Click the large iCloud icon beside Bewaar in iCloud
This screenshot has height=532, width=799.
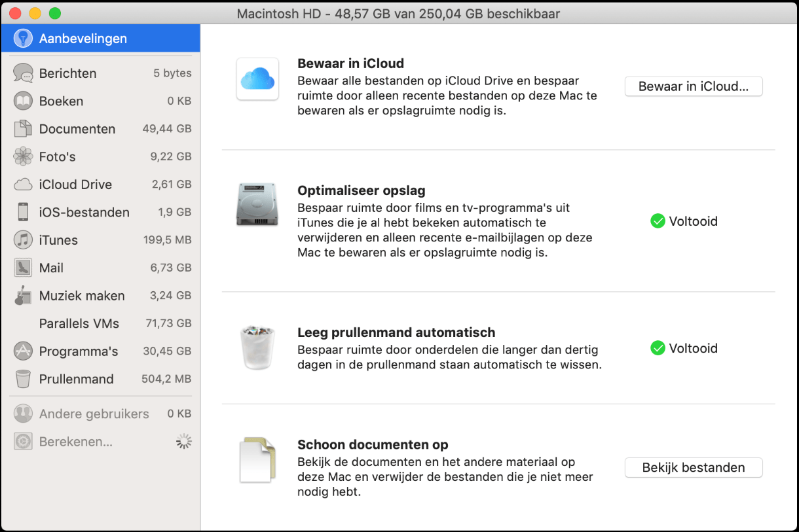[257, 79]
